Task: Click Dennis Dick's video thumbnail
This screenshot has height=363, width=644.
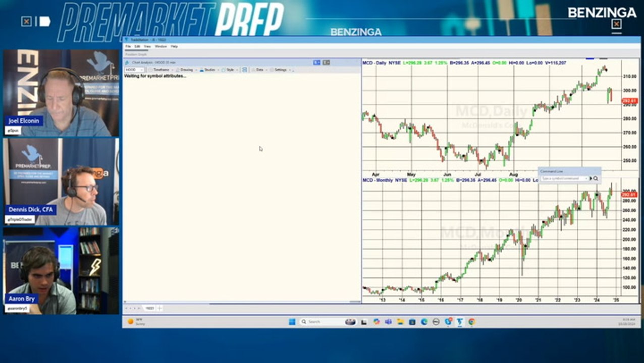Action: click(62, 181)
